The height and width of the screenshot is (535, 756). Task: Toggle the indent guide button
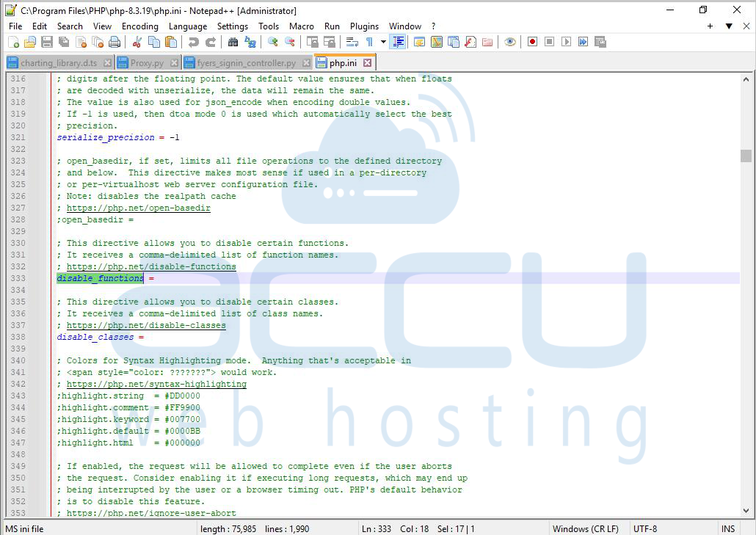(398, 43)
